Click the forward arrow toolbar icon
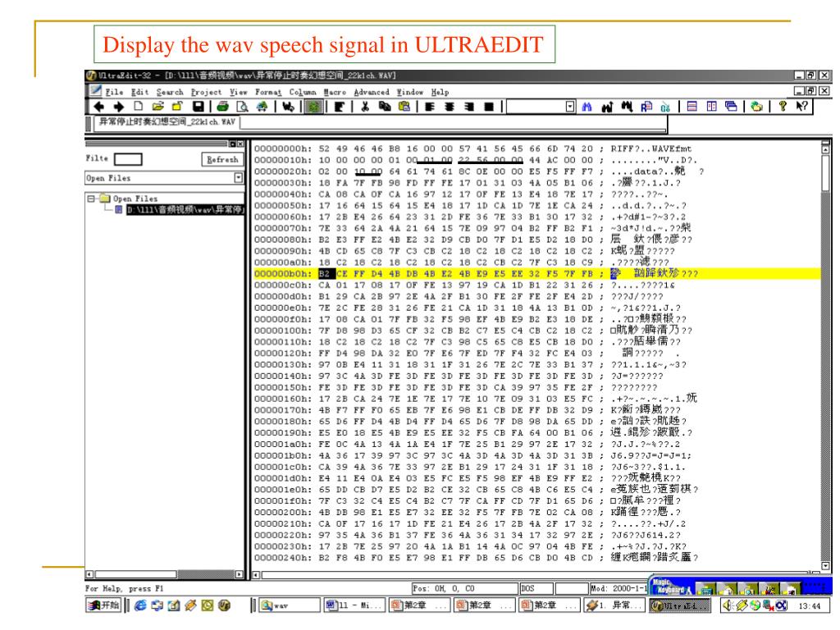 click(119, 107)
